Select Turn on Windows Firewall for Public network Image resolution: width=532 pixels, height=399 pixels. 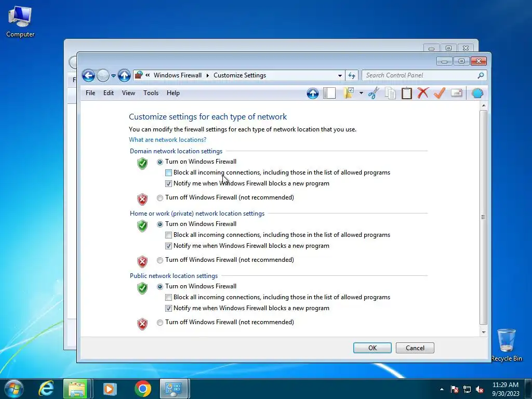(160, 287)
